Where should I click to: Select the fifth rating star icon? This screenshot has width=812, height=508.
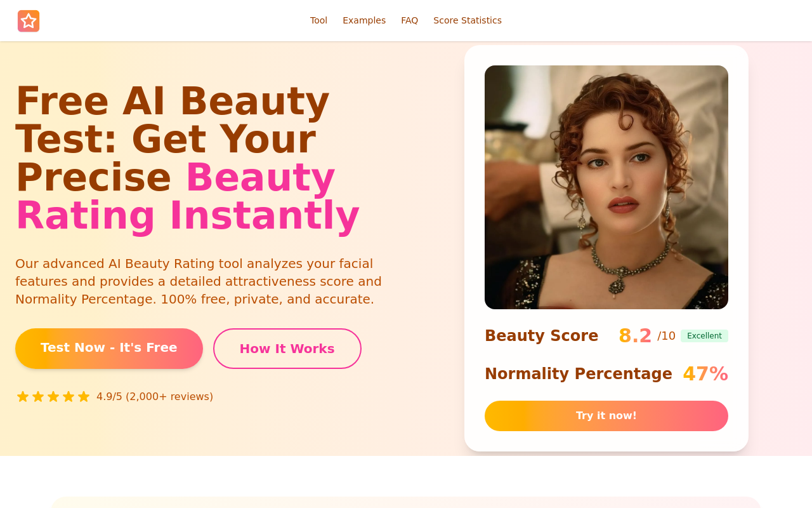coord(84,397)
